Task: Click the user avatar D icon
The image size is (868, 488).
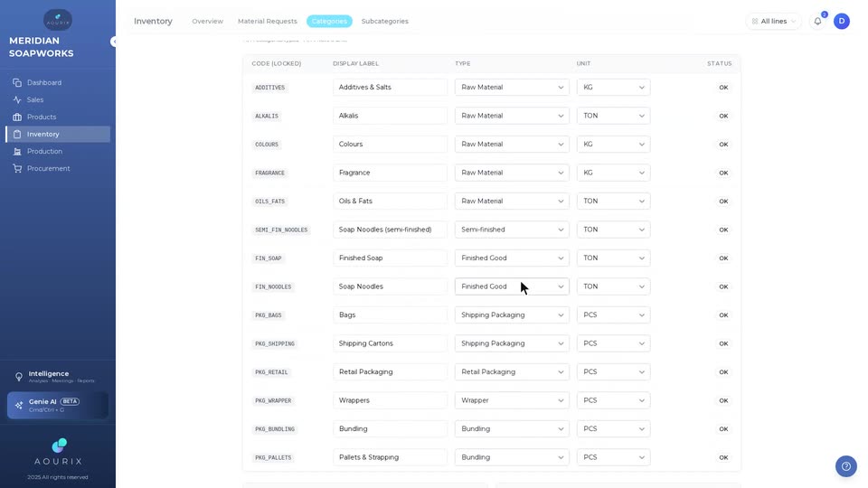Action: (842, 21)
